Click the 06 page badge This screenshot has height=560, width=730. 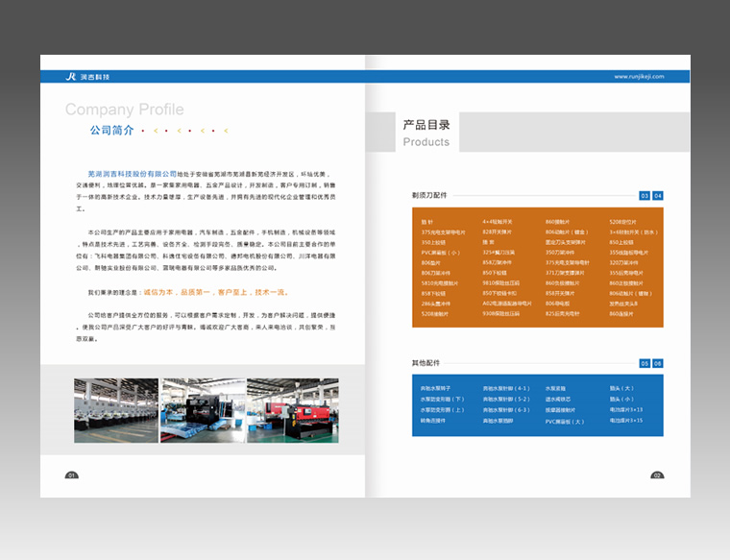pyautogui.click(x=658, y=363)
